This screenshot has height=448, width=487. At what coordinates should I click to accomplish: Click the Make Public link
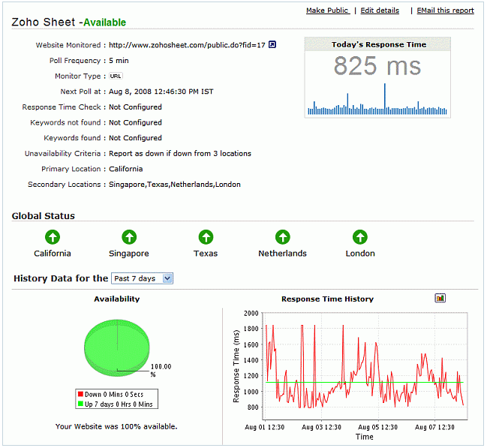pos(328,11)
